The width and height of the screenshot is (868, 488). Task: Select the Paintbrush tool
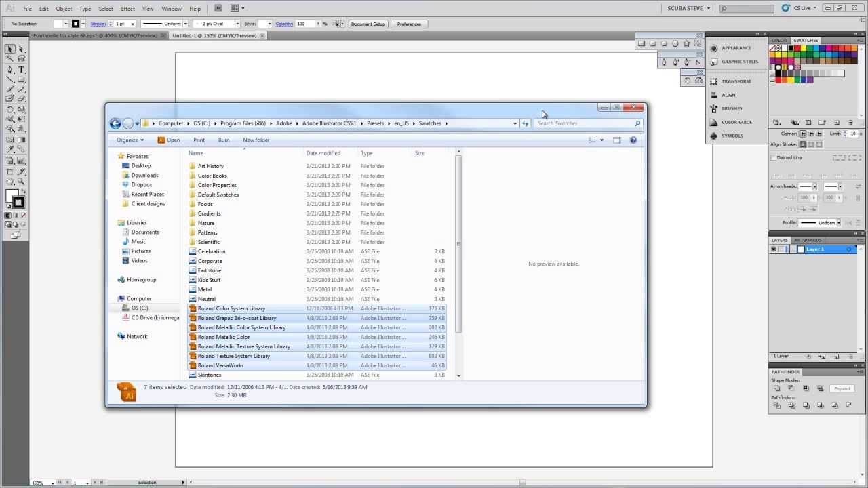[x=10, y=89]
